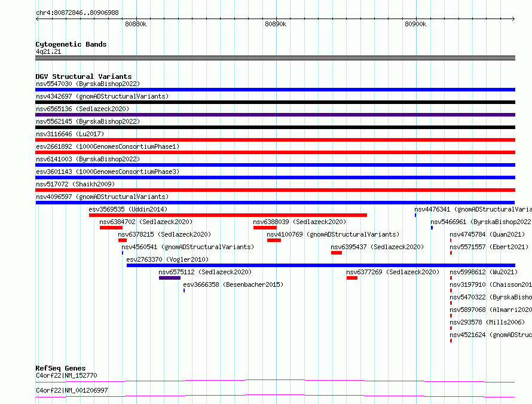The width and height of the screenshot is (532, 404).
Task: Click the red nsv3116646 full-width bar
Action: tap(275, 140)
